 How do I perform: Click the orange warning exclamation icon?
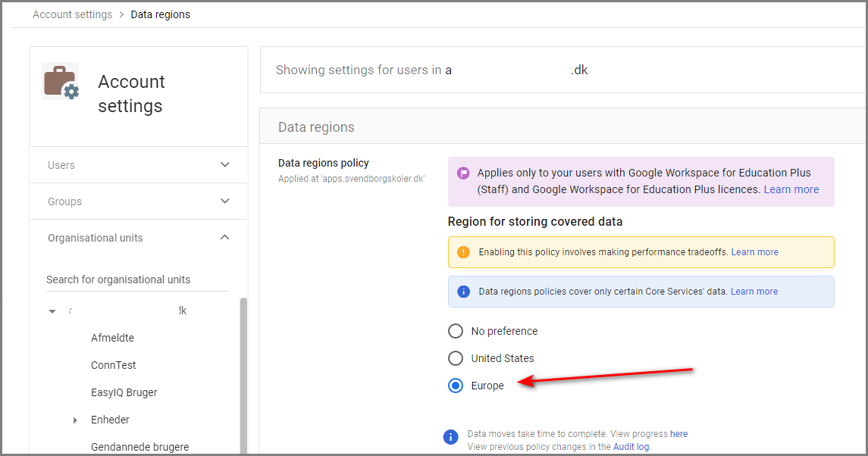[x=463, y=252]
